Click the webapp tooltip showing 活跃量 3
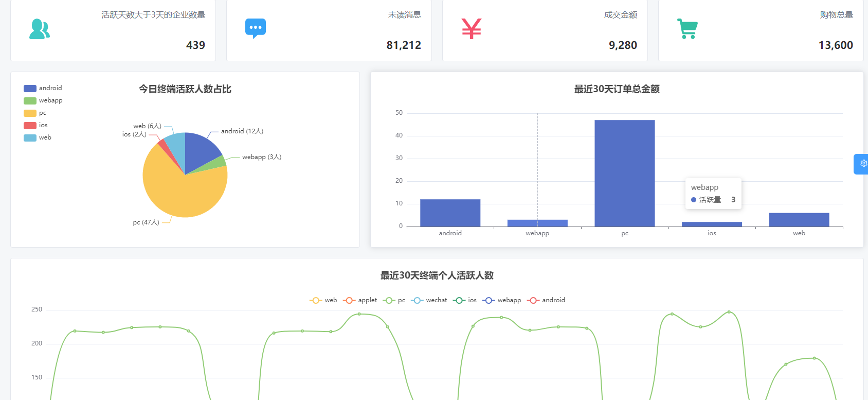This screenshot has height=400, width=868. [x=713, y=194]
